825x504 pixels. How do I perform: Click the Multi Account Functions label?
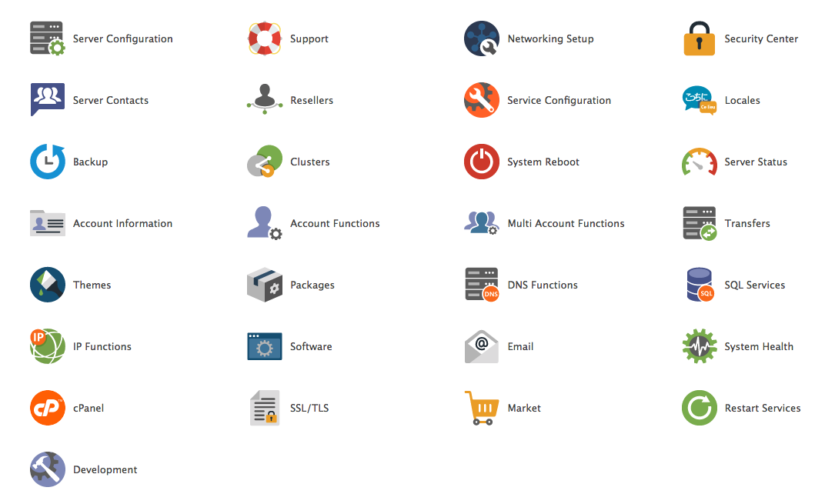pyautogui.click(x=566, y=223)
